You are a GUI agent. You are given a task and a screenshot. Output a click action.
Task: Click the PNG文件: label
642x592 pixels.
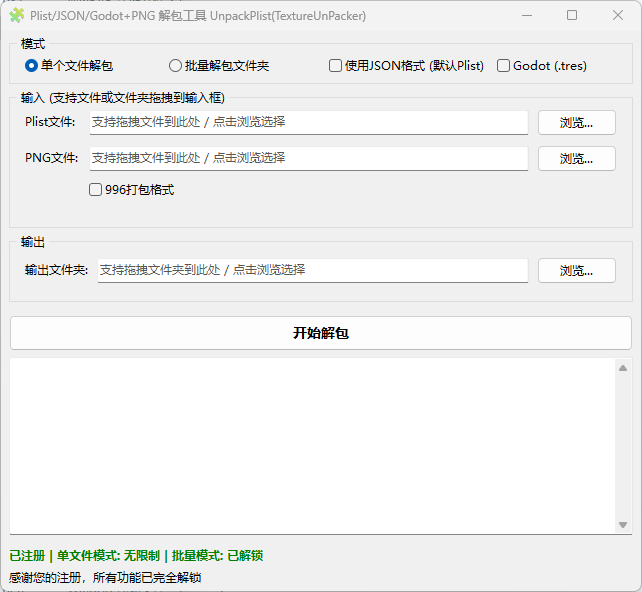click(51, 158)
